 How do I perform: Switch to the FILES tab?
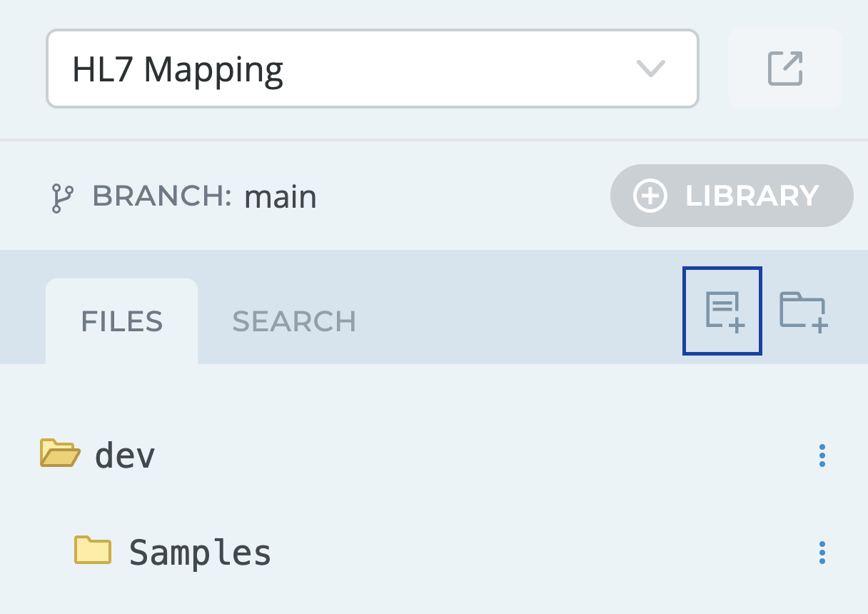(x=121, y=322)
